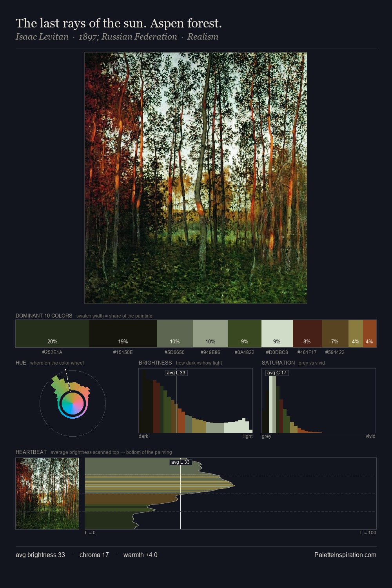Click 'swatch width = share of the painting' note
This screenshot has height=588, width=392.
point(114,316)
